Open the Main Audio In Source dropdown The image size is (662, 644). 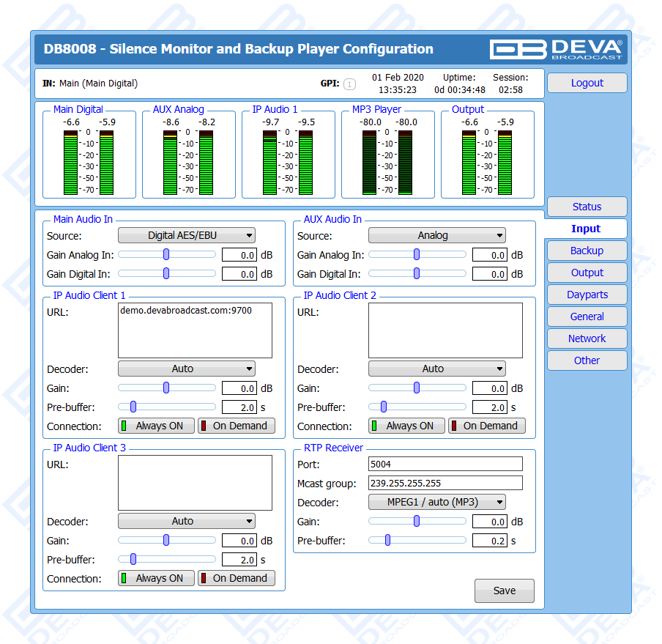click(x=187, y=236)
